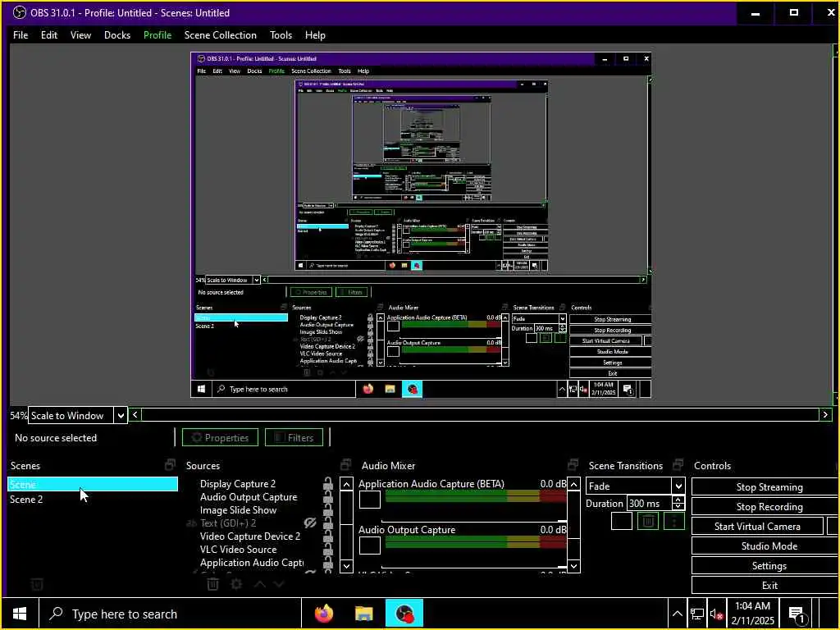Click the preview horizontal scrollbar track
This screenshot has width=840, height=630.
(480, 414)
